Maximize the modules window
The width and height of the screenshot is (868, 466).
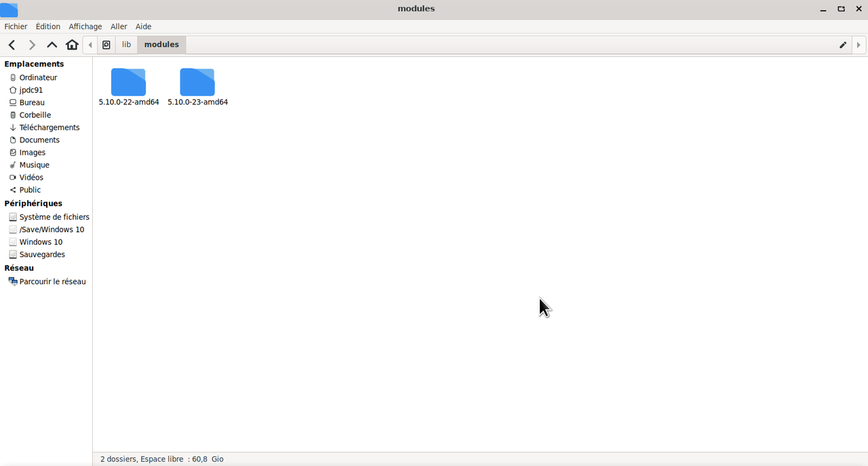[x=841, y=9]
